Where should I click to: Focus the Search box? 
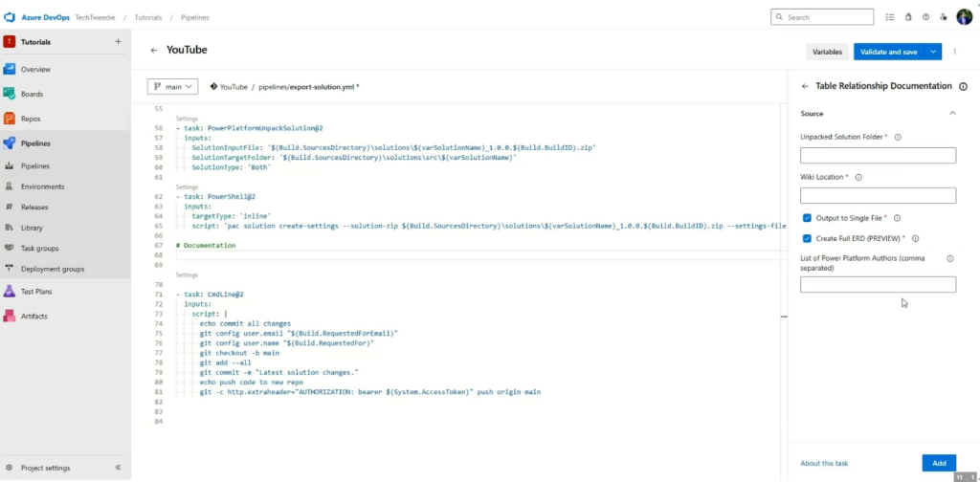822,17
